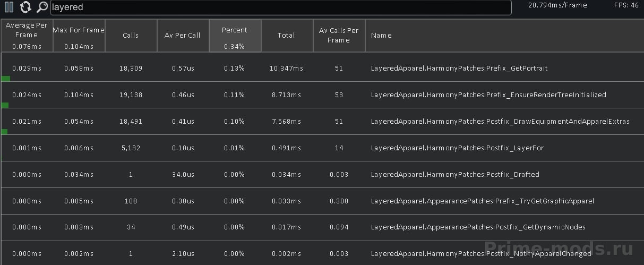Click the 18,309 calls value
The width and height of the screenshot is (644, 265).
(x=131, y=69)
